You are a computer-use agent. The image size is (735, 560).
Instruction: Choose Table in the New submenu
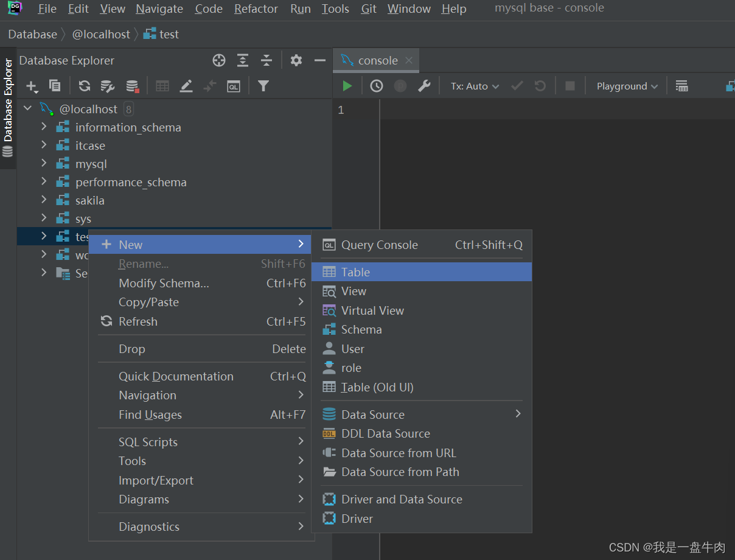pos(422,272)
